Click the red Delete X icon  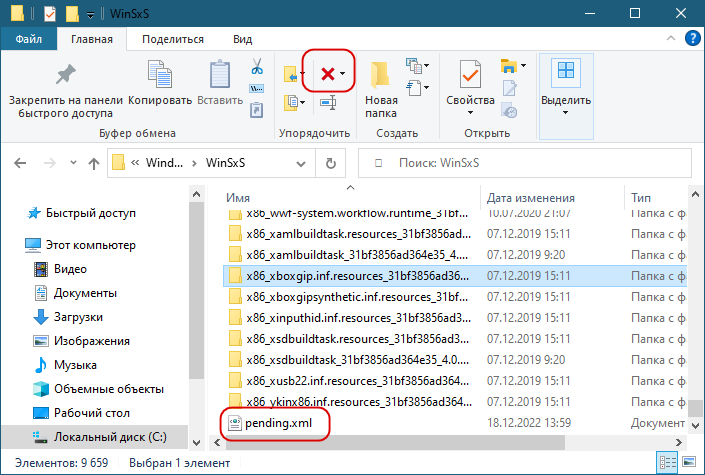click(328, 73)
